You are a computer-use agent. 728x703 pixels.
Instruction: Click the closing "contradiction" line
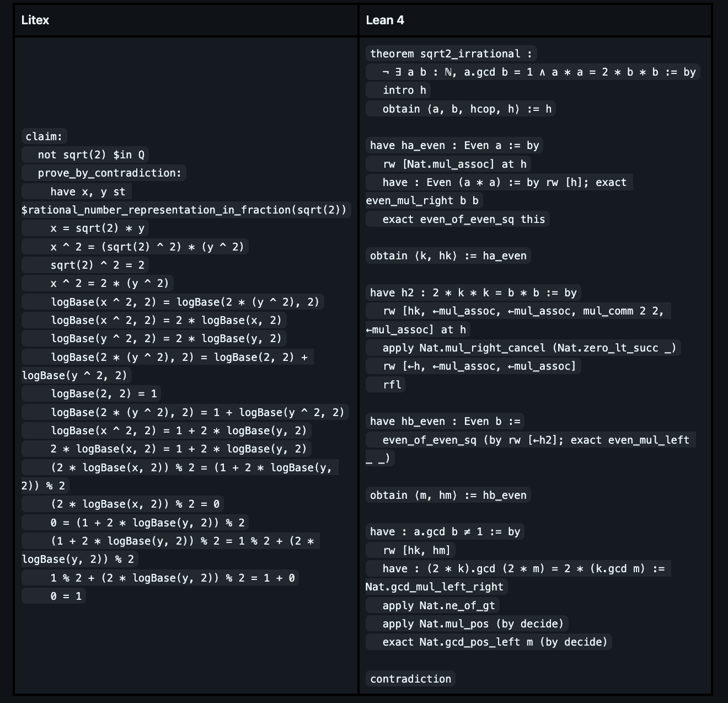[410, 679]
